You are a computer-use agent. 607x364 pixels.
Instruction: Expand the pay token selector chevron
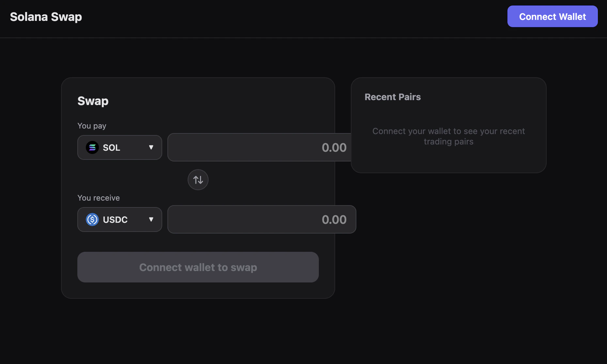point(151,147)
